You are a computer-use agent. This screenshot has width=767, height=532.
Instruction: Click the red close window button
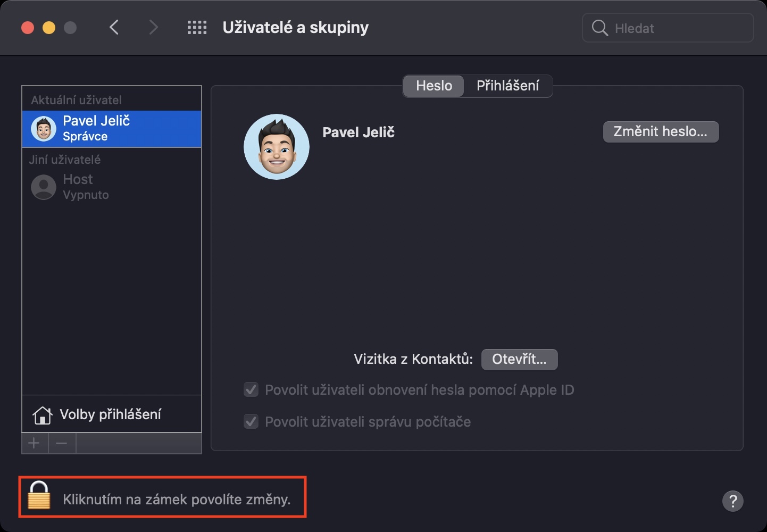(28, 28)
